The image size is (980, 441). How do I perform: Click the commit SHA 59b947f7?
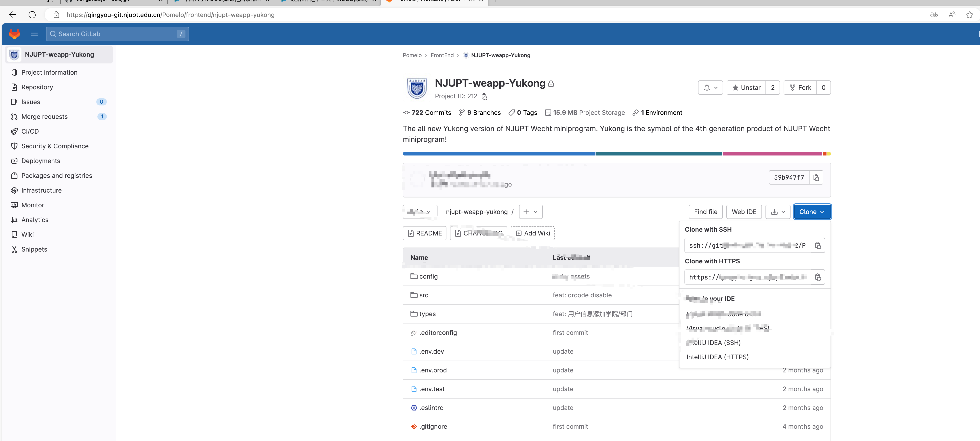tap(789, 177)
